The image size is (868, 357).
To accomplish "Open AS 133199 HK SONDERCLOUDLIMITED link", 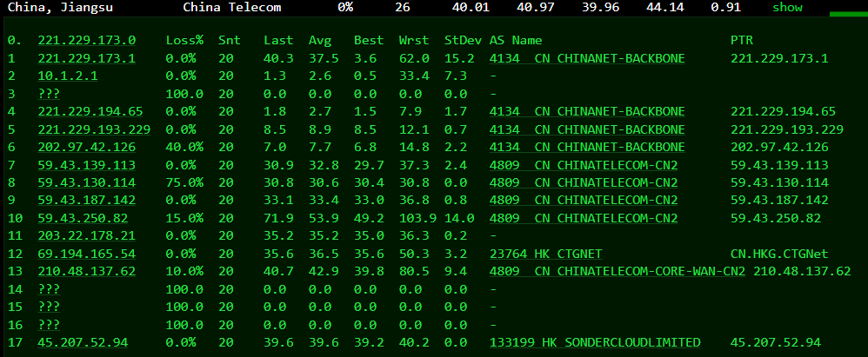I will [x=595, y=342].
